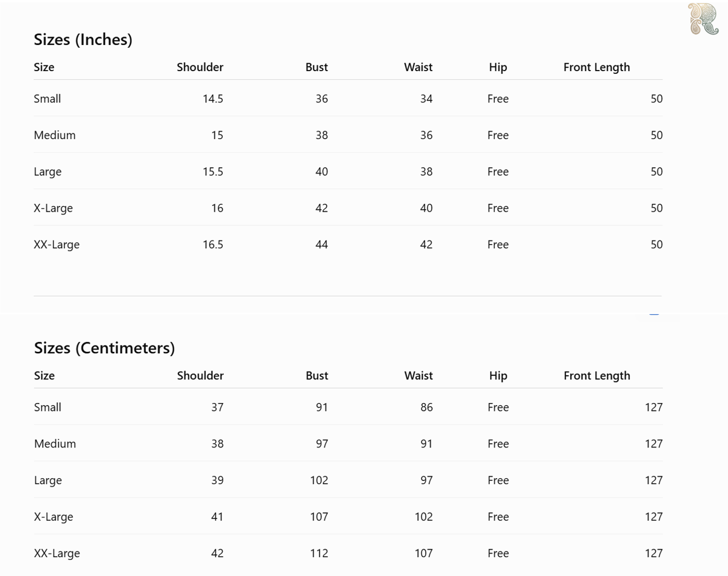Click the Bust column header in inches table

point(316,67)
